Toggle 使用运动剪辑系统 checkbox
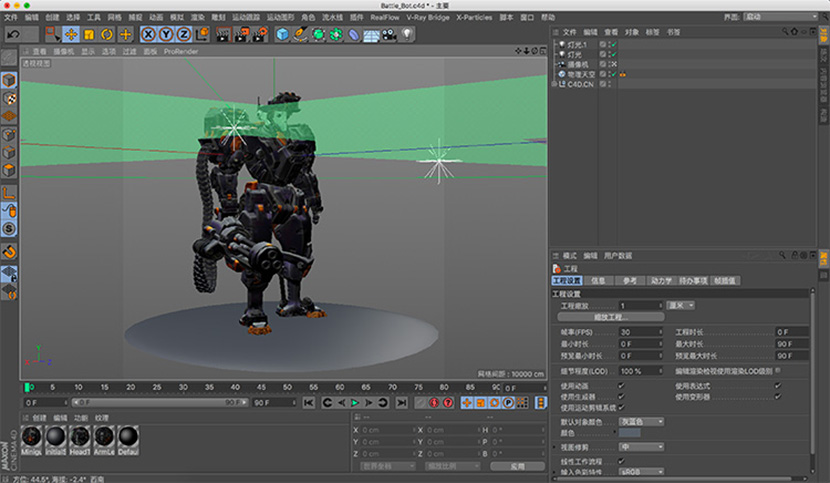830x483 pixels. pos(621,407)
